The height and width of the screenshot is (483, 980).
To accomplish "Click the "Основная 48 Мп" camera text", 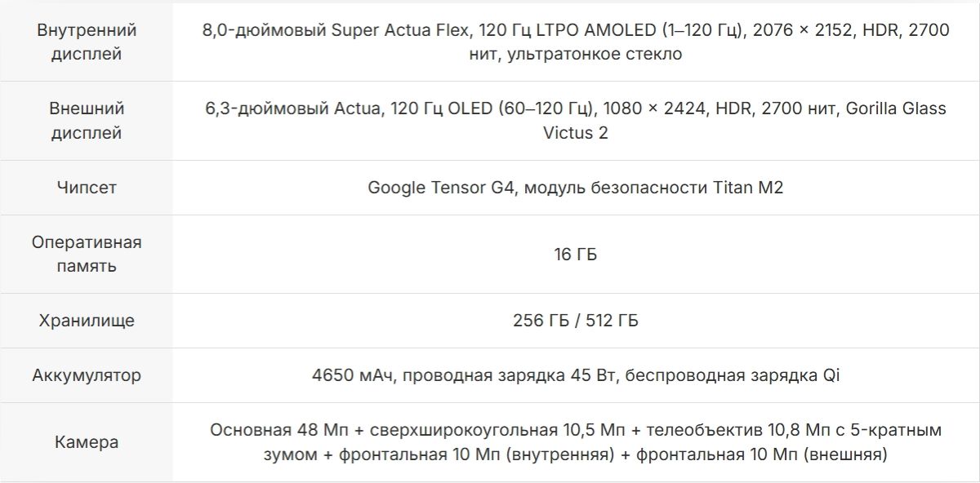I will coord(274,430).
